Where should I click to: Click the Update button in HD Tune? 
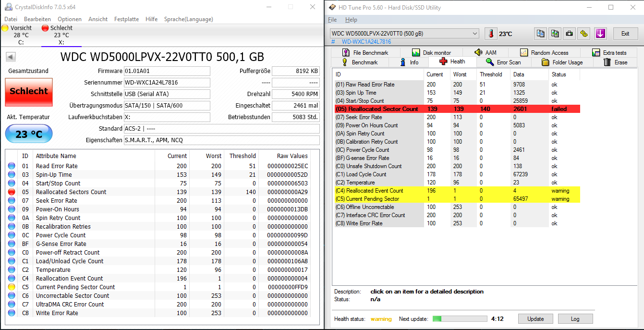click(x=535, y=319)
